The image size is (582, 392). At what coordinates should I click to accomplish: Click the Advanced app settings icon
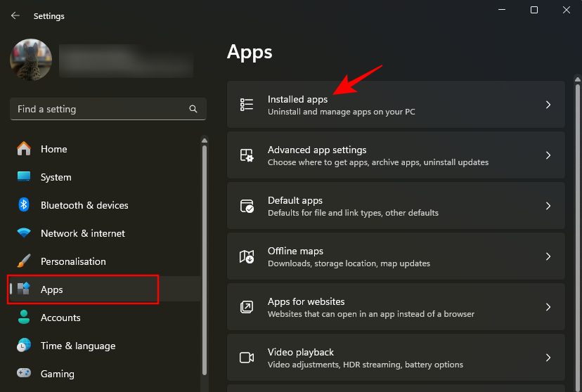point(247,155)
